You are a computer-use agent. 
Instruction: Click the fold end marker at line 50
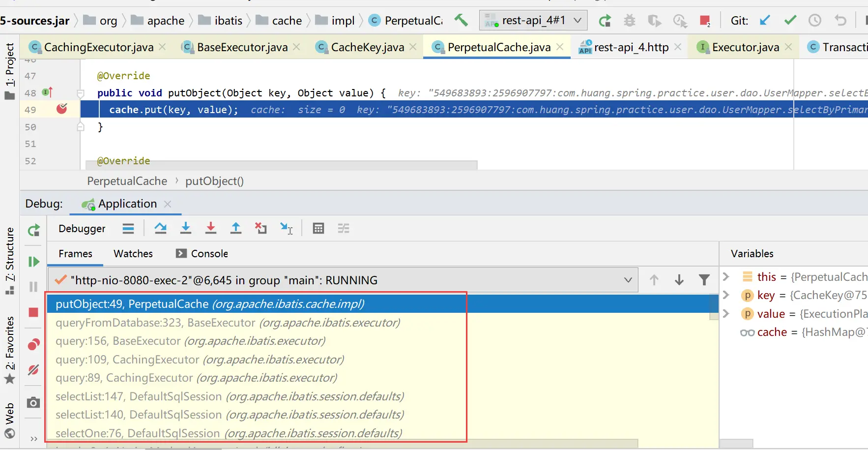[81, 127]
